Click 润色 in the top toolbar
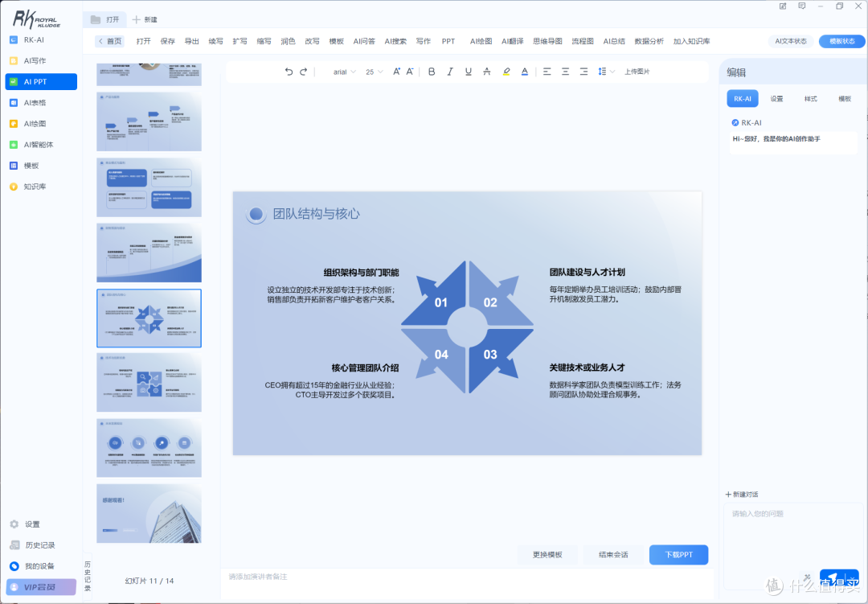The height and width of the screenshot is (604, 868). click(x=288, y=42)
